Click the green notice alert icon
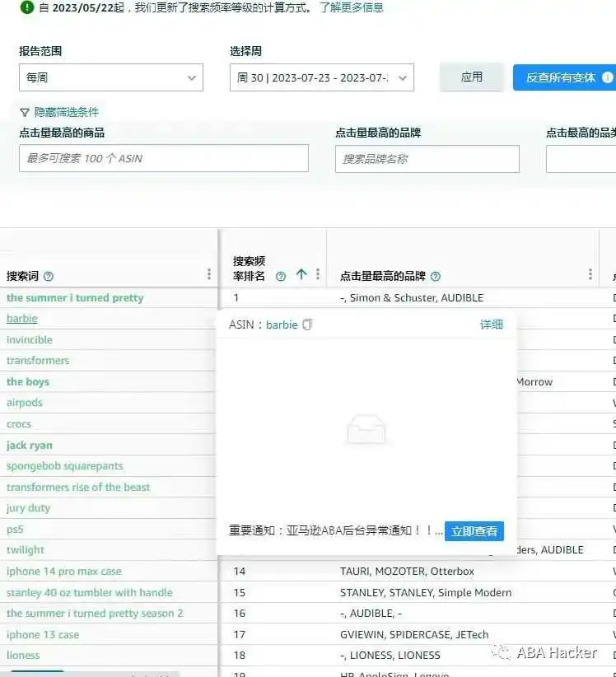This screenshot has width=616, height=677. (26, 7)
